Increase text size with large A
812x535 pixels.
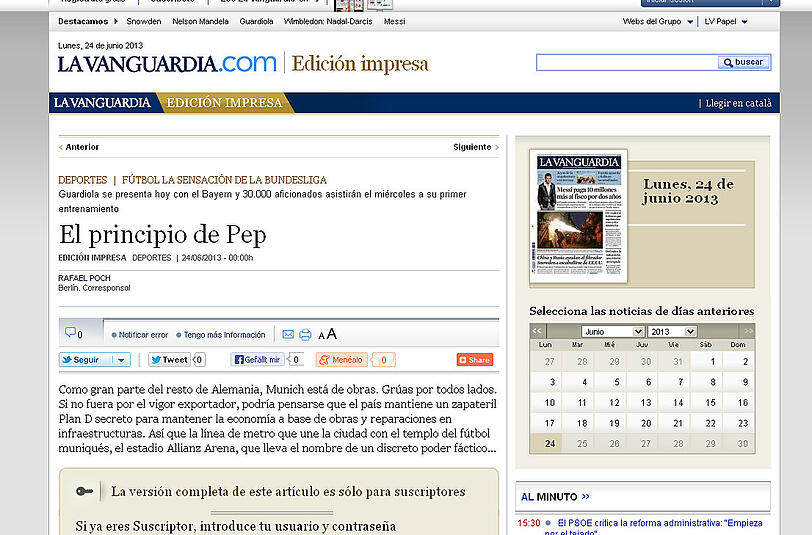[331, 334]
